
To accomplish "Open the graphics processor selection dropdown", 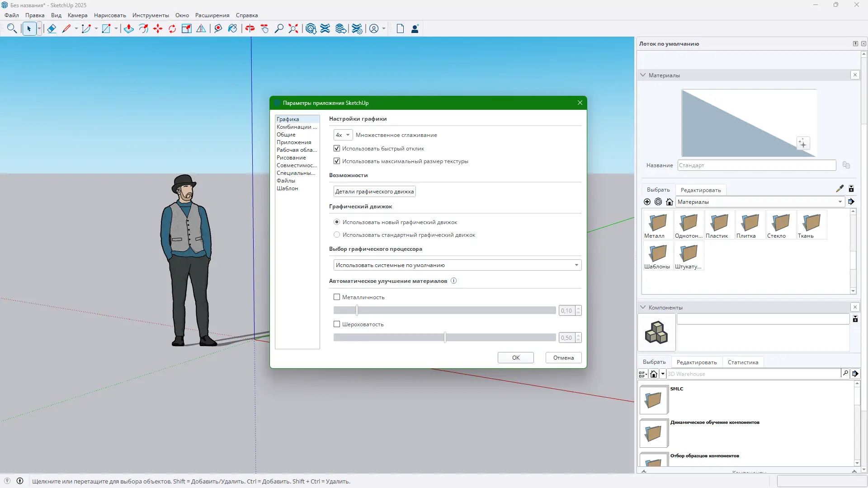I will 457,265.
